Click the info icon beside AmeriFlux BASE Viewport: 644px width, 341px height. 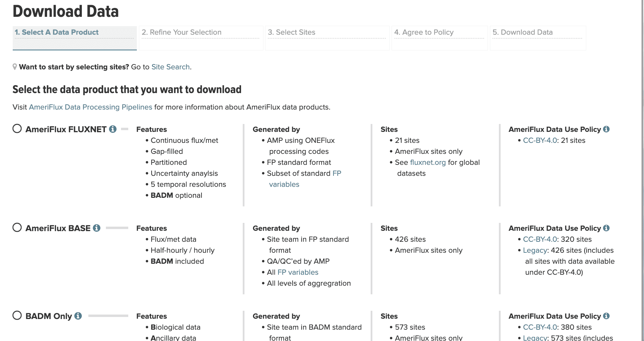pos(97,228)
